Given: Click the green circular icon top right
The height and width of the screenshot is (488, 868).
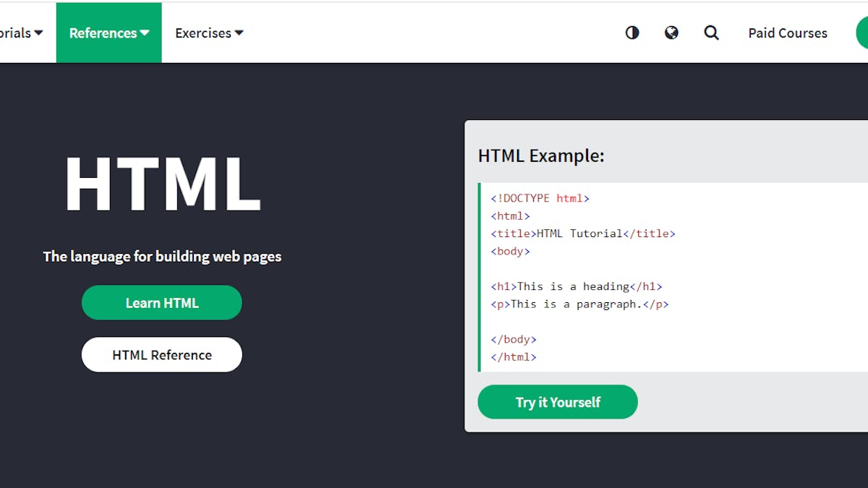Looking at the screenshot, I should tap(863, 33).
